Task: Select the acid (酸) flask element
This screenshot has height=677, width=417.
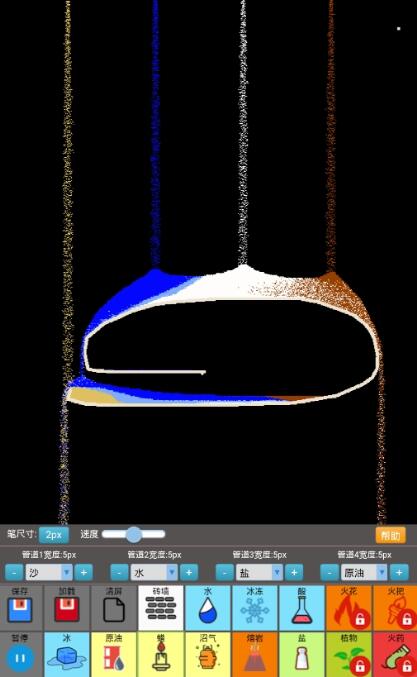Action: [302, 607]
